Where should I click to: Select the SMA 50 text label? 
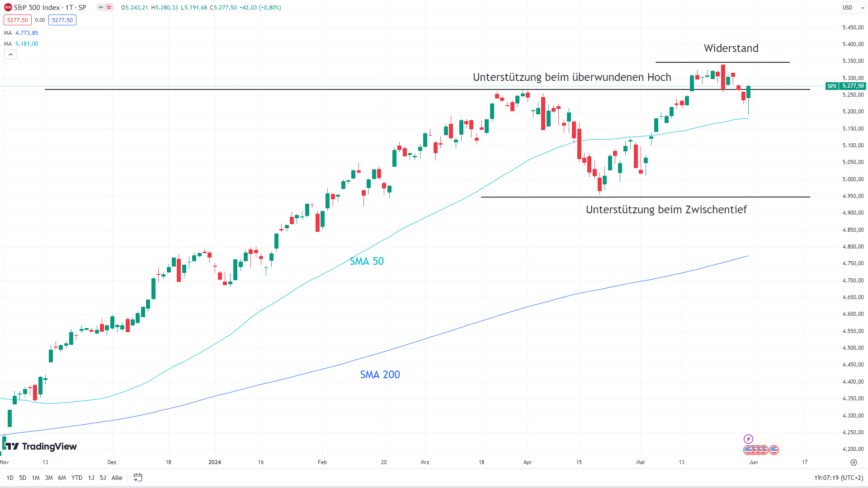367,261
